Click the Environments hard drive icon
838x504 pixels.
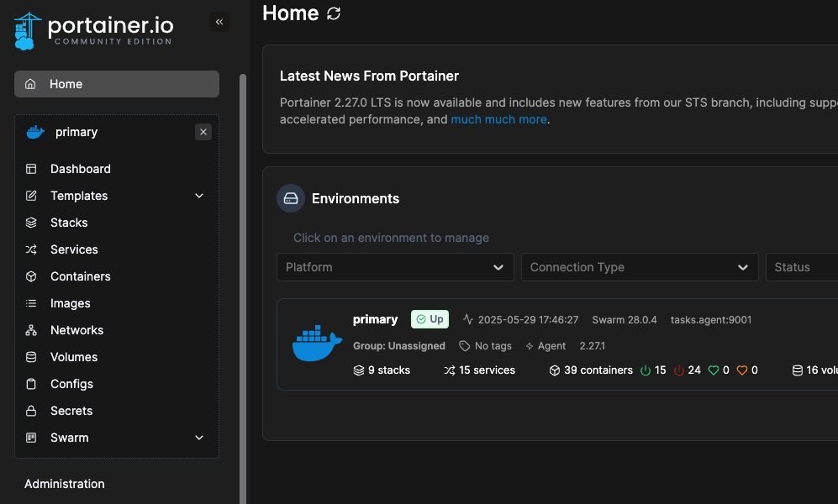click(291, 198)
